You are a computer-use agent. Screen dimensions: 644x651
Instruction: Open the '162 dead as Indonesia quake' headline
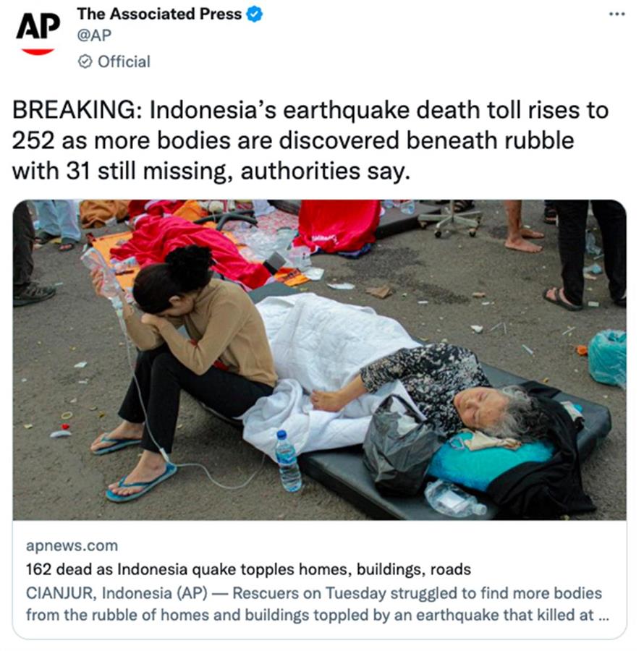[x=248, y=569]
